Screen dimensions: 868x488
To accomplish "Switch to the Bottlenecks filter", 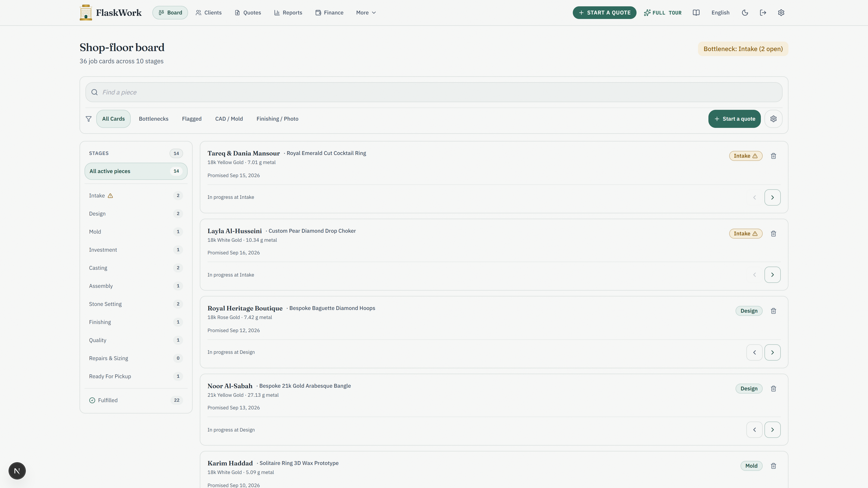I will click(154, 119).
